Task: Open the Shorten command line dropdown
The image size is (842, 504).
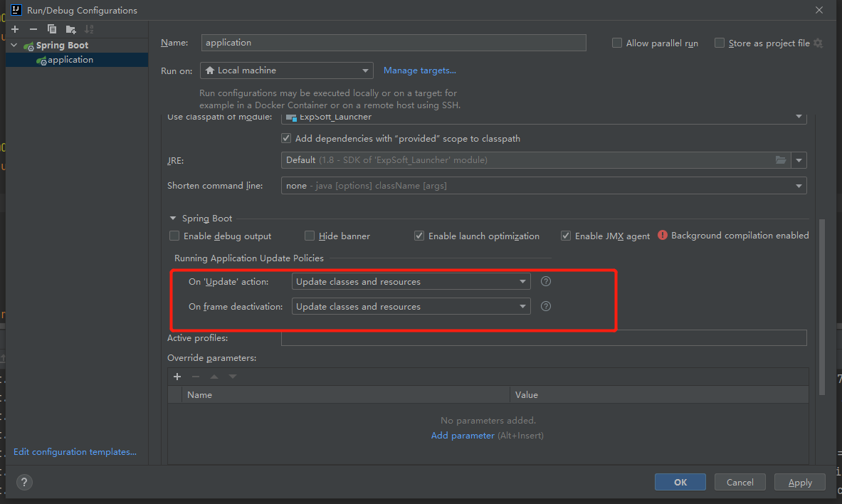Action: (544, 186)
